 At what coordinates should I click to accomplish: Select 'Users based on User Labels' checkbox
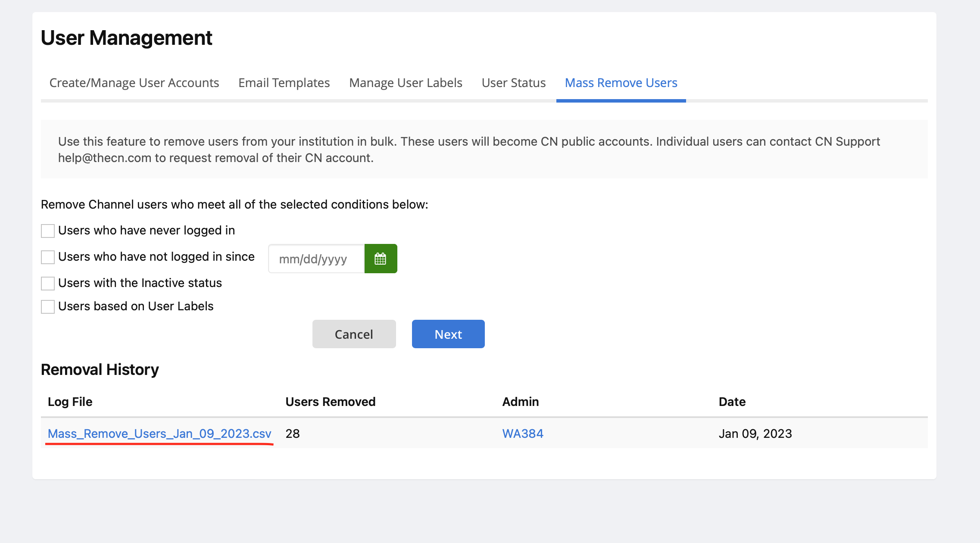[48, 307]
